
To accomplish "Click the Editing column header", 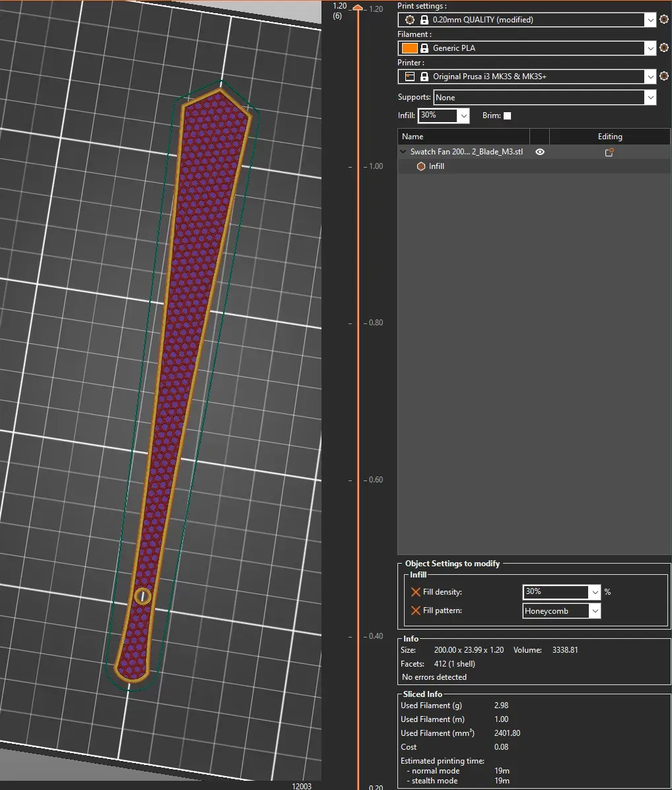I will point(610,137).
